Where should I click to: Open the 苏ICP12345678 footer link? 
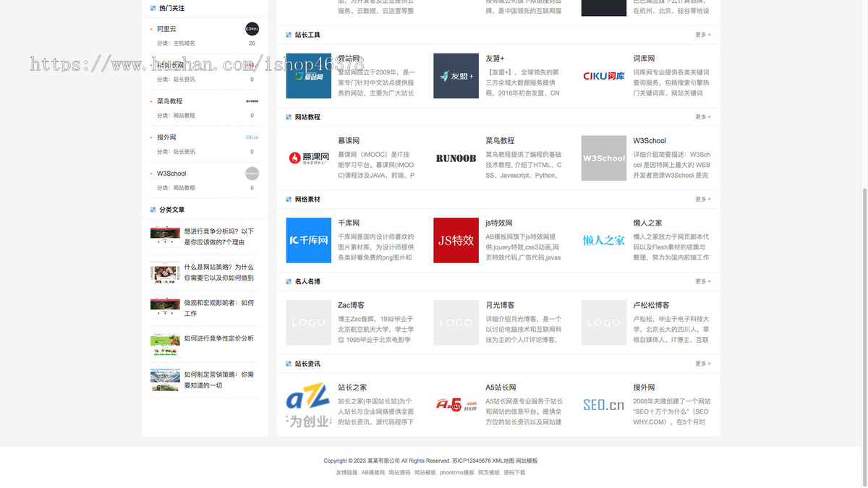click(x=472, y=461)
